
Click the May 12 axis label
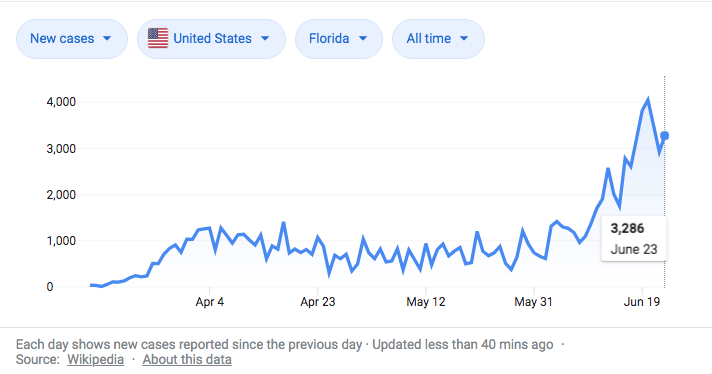[x=426, y=302]
